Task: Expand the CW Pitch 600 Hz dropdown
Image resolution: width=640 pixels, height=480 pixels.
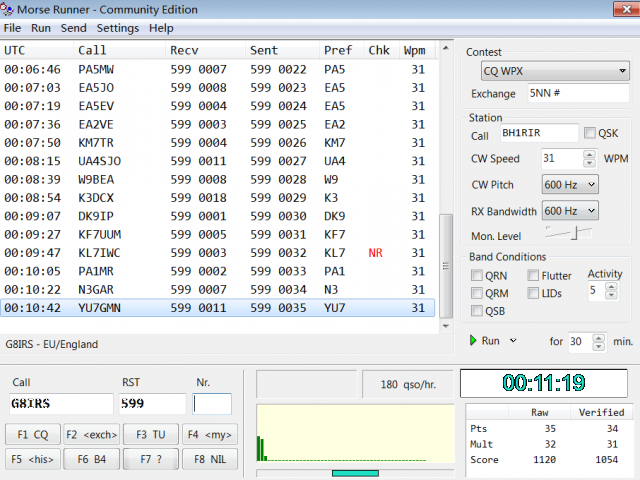Action: [x=570, y=184]
